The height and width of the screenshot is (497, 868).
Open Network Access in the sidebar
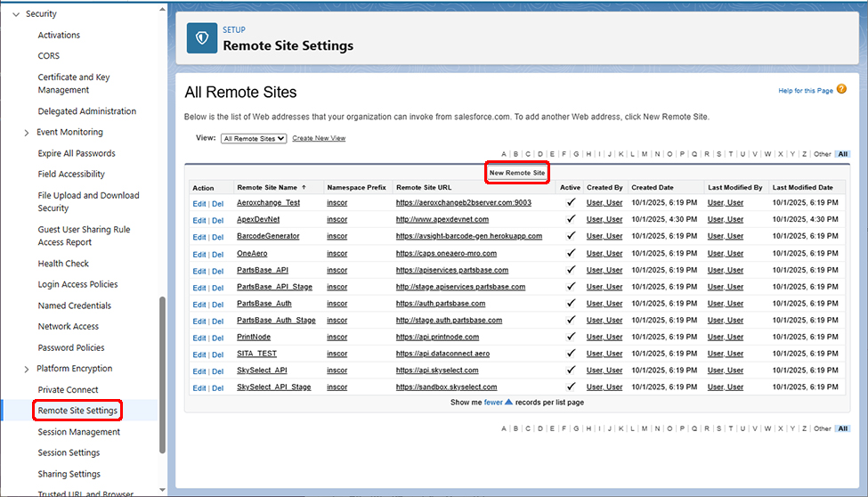(x=68, y=326)
